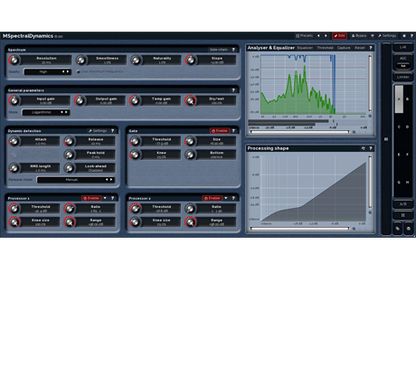Click the Dry/wet knob
Image resolution: width=416 pixels, height=376 pixels.
[x=191, y=101]
